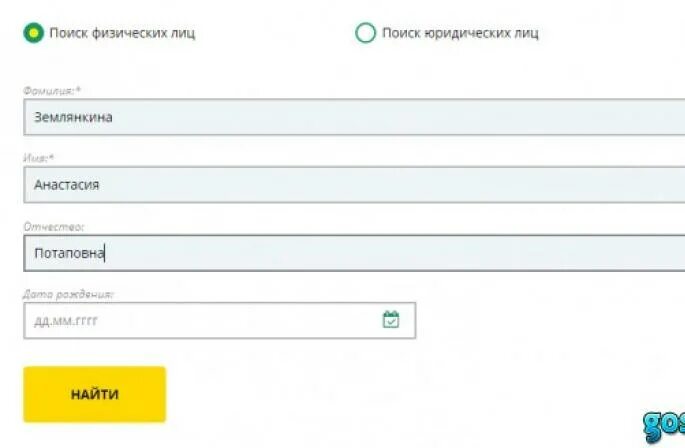This screenshot has width=685, height=448.
Task: Place cursor on the word Потаповна
Action: (69, 253)
